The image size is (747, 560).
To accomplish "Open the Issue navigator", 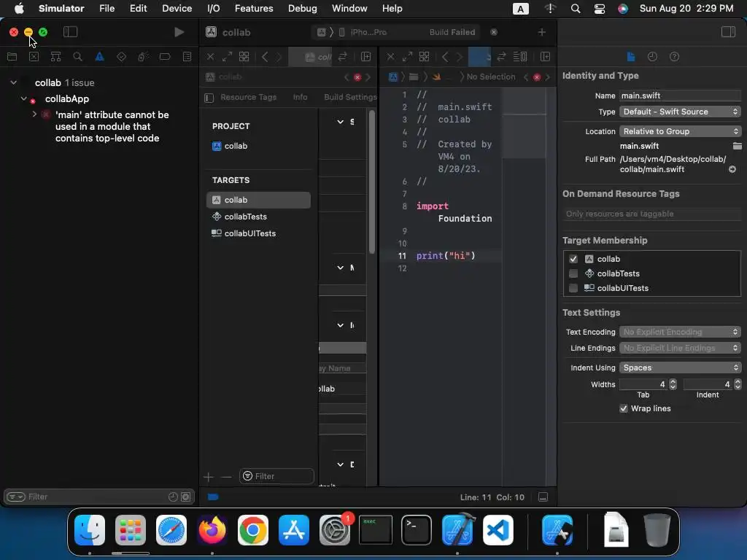I will [x=99, y=57].
